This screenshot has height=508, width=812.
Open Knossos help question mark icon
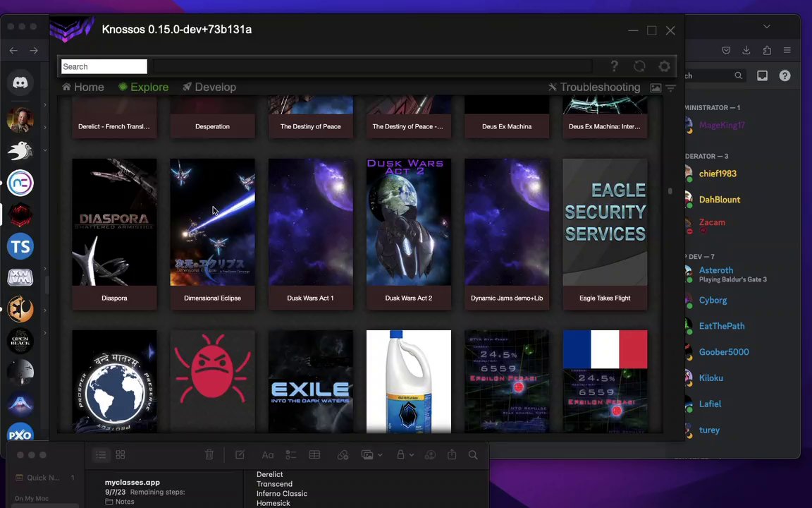click(614, 66)
